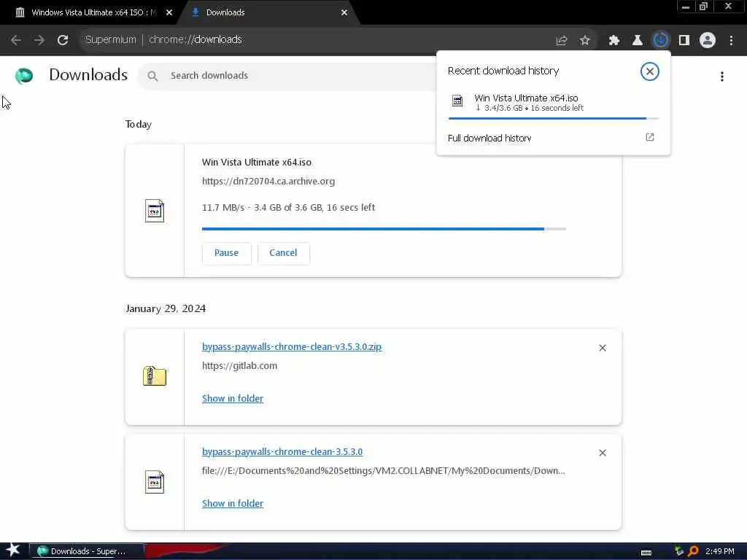
Task: Click the https://gitlab.com source text
Action: point(239,366)
